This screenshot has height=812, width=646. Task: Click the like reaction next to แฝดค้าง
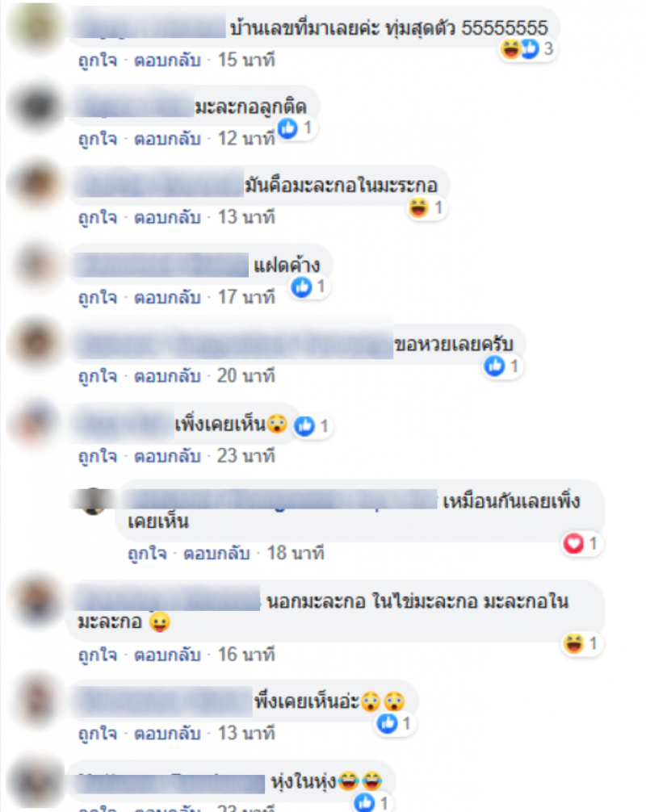click(309, 287)
